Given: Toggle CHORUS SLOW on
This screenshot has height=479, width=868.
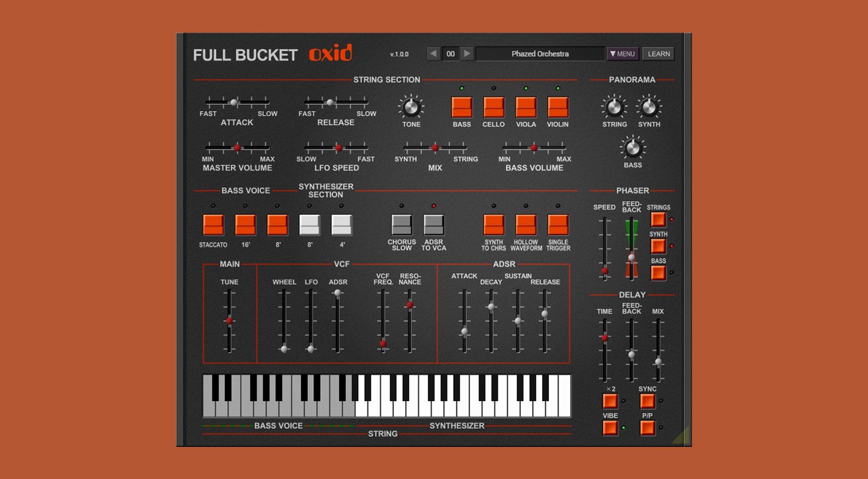Looking at the screenshot, I should click(402, 225).
